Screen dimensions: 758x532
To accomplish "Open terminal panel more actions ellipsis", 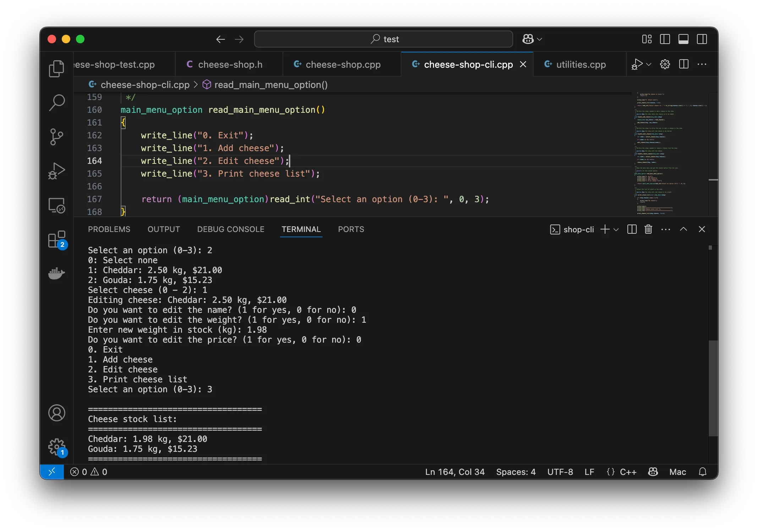I will [666, 229].
